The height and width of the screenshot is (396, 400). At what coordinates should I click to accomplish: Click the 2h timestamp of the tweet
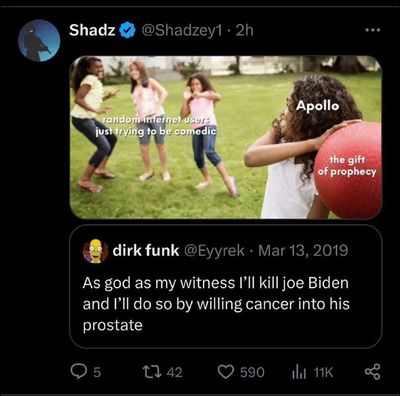(244, 31)
